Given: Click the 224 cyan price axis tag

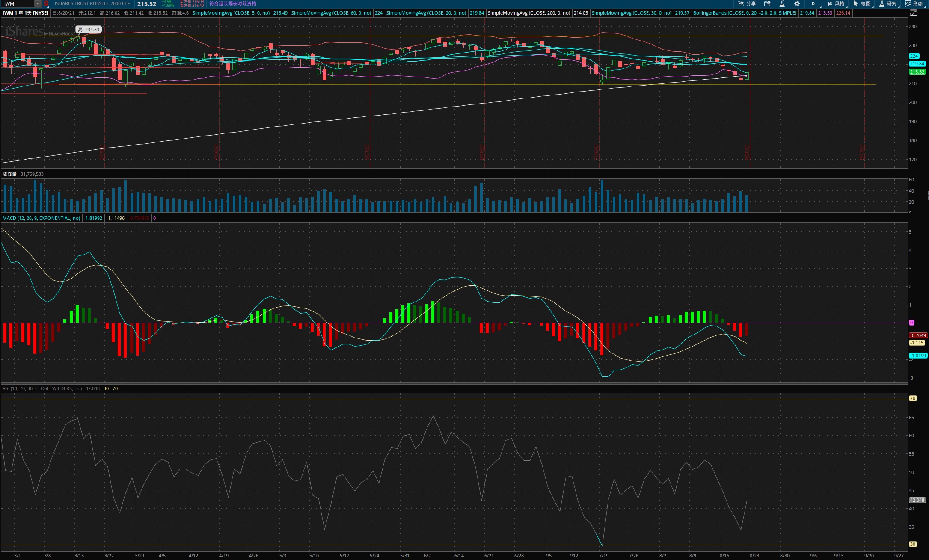Looking at the screenshot, I should coord(914,56).
